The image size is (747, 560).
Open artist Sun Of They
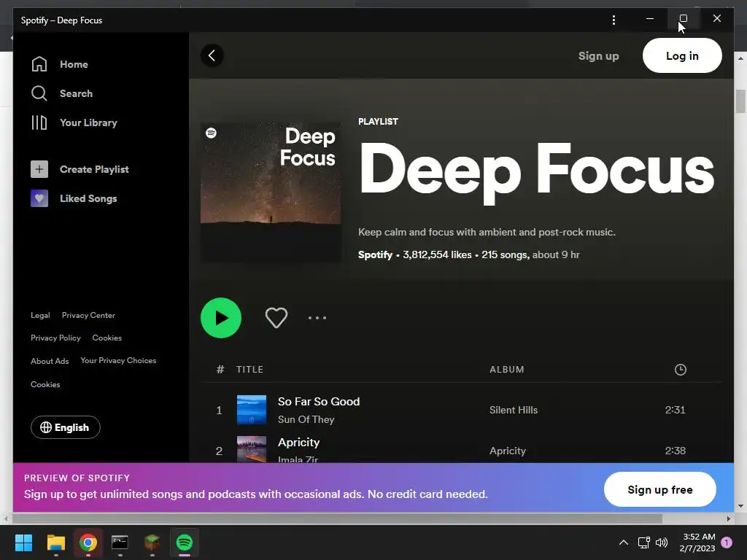point(306,419)
